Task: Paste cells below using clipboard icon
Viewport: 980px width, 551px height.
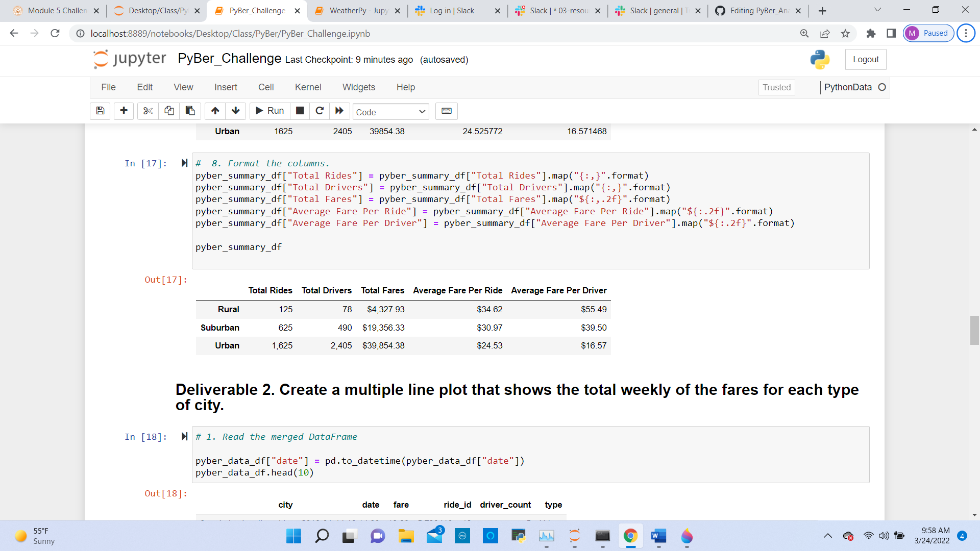Action: pyautogui.click(x=190, y=111)
